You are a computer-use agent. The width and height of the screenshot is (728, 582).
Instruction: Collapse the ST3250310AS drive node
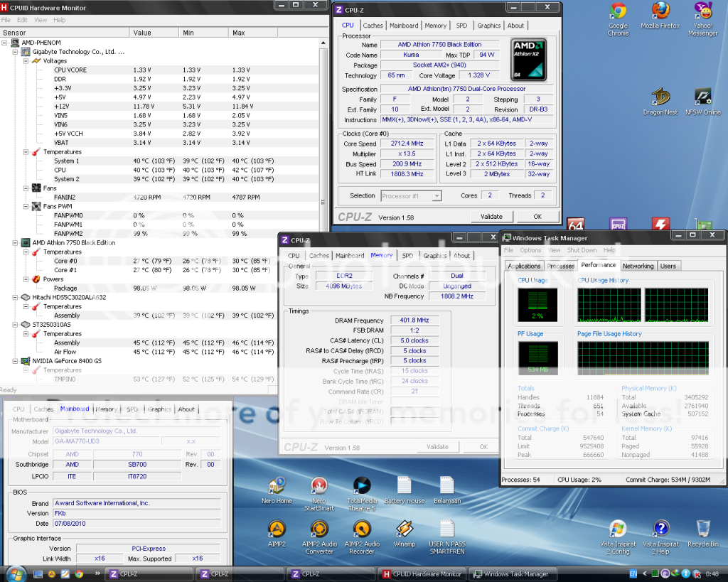coord(16,325)
